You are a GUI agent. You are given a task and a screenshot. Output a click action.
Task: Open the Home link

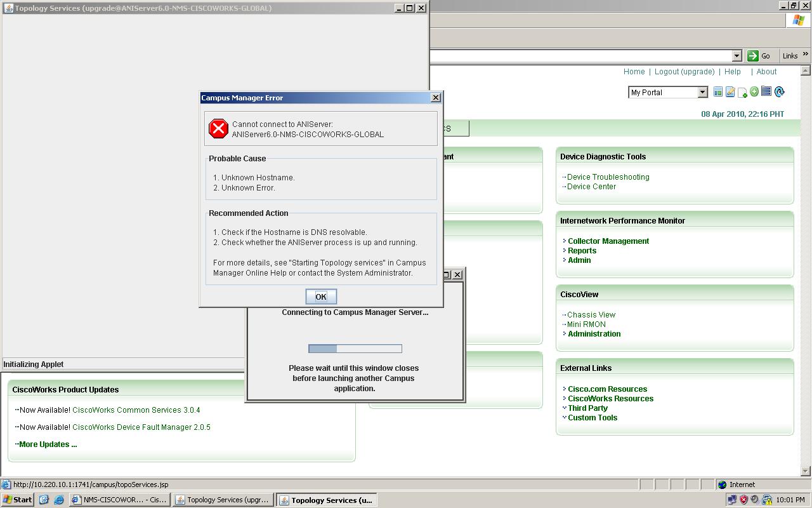click(634, 72)
